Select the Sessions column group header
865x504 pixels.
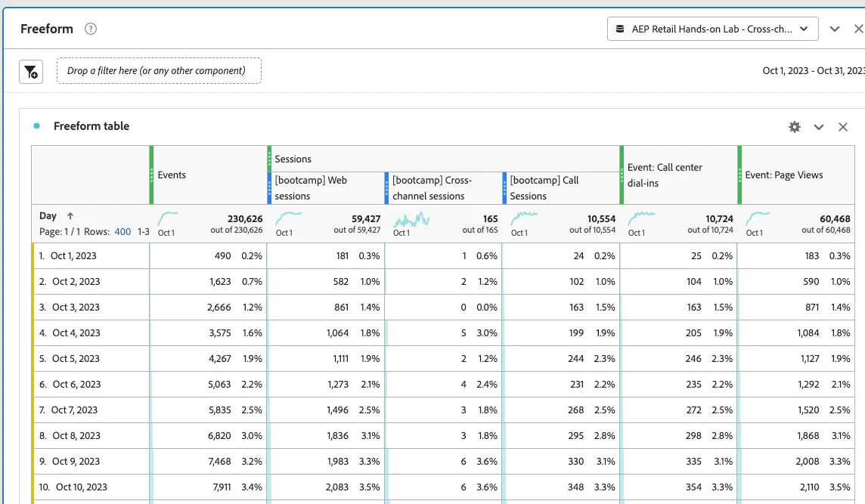tap(444, 159)
